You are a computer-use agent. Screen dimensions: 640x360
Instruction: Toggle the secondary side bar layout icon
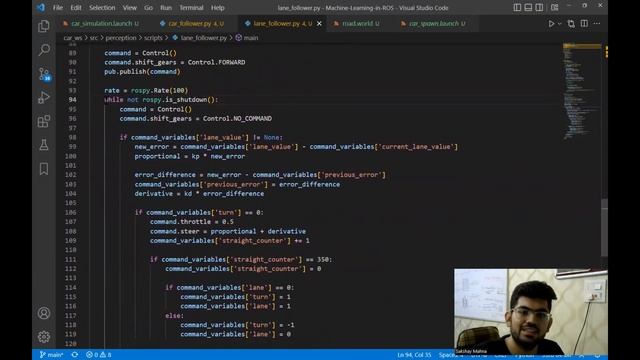(x=539, y=7)
